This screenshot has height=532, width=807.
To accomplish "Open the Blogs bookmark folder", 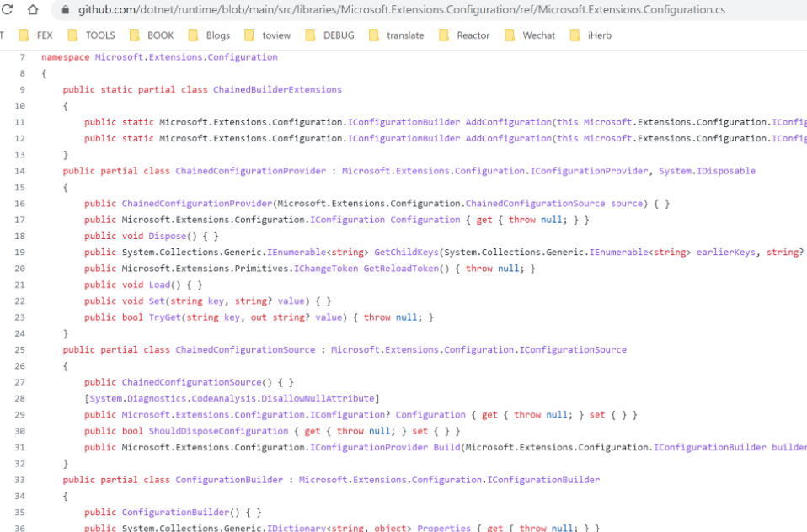I will (209, 35).
